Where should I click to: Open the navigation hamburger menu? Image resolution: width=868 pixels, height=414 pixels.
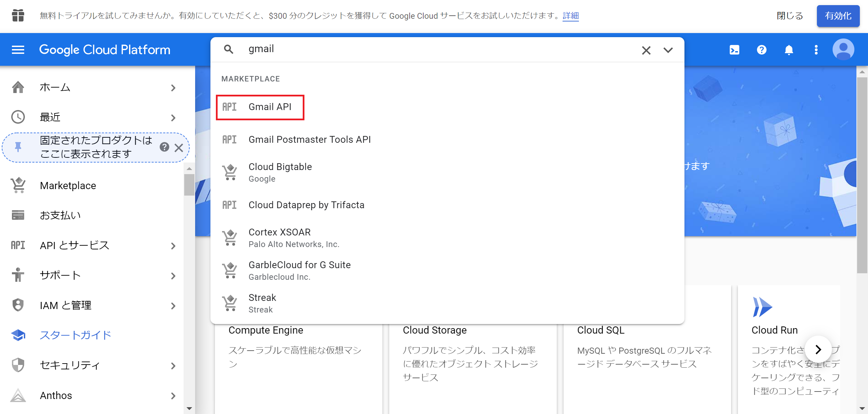[17, 50]
